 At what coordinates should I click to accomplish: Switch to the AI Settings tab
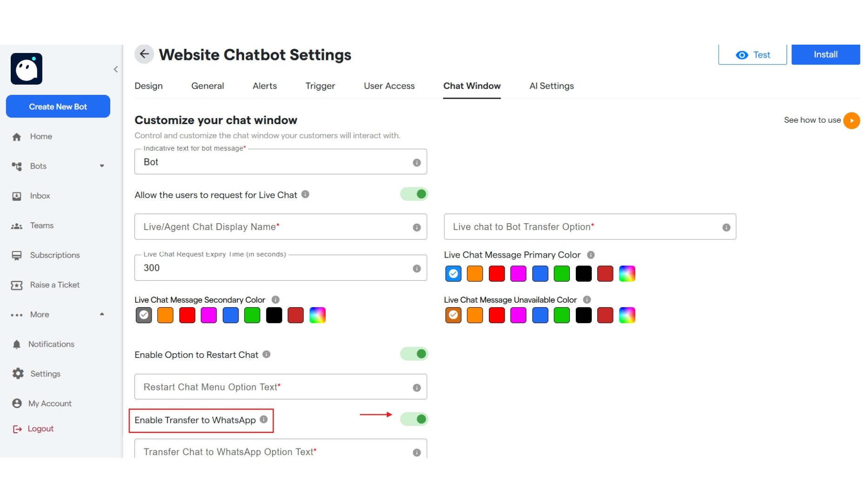[551, 86]
